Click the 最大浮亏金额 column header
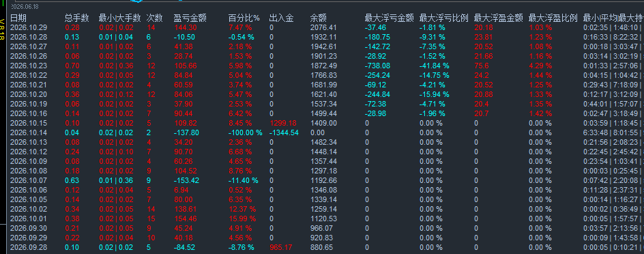This screenshot has height=254, width=644. pyautogui.click(x=390, y=18)
